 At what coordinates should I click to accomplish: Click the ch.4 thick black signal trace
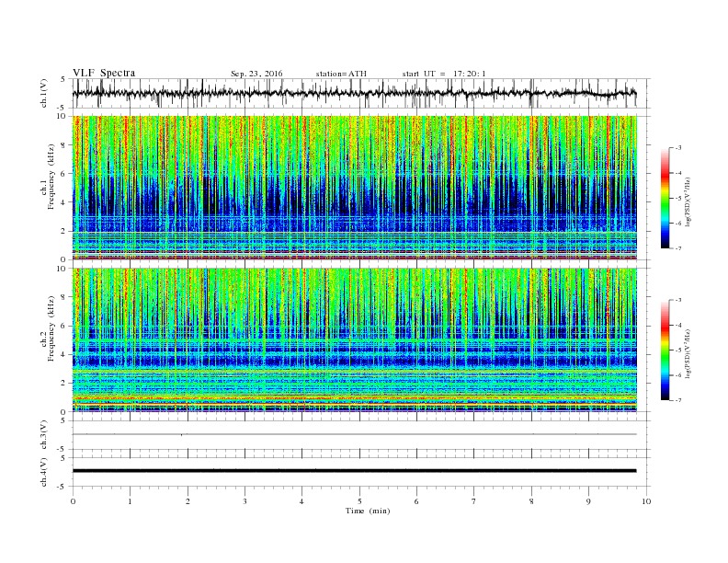click(x=355, y=471)
